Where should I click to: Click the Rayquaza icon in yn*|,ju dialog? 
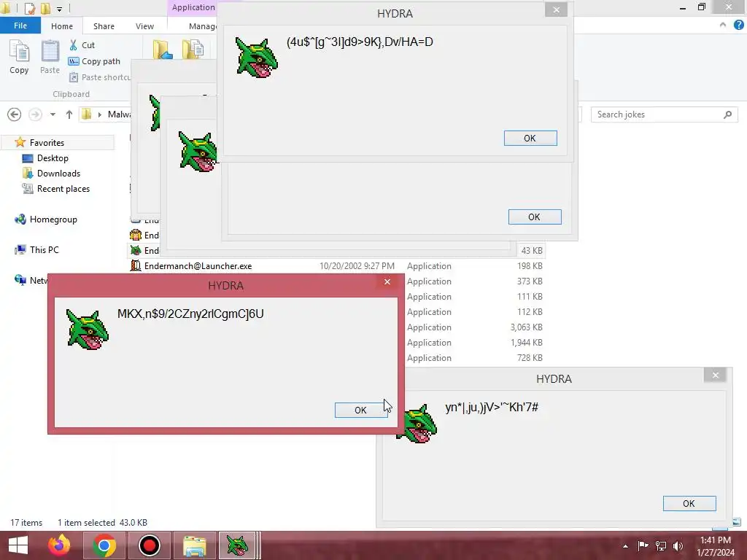tap(417, 424)
